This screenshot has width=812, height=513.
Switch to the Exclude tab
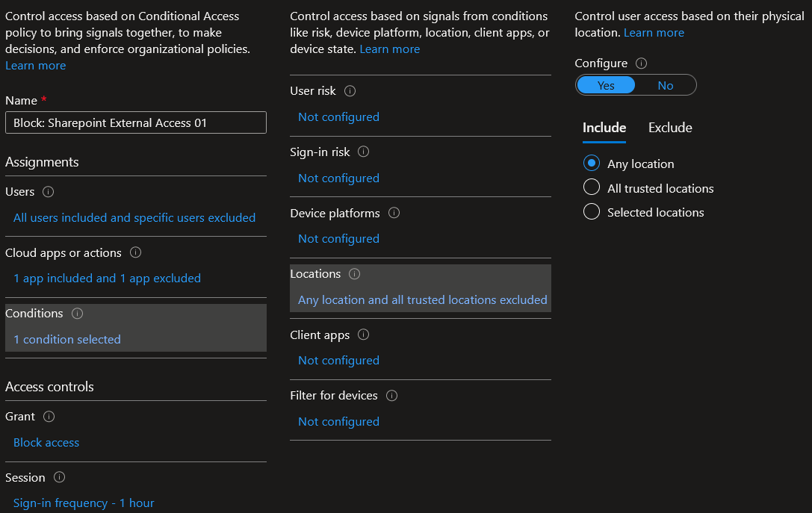(670, 128)
